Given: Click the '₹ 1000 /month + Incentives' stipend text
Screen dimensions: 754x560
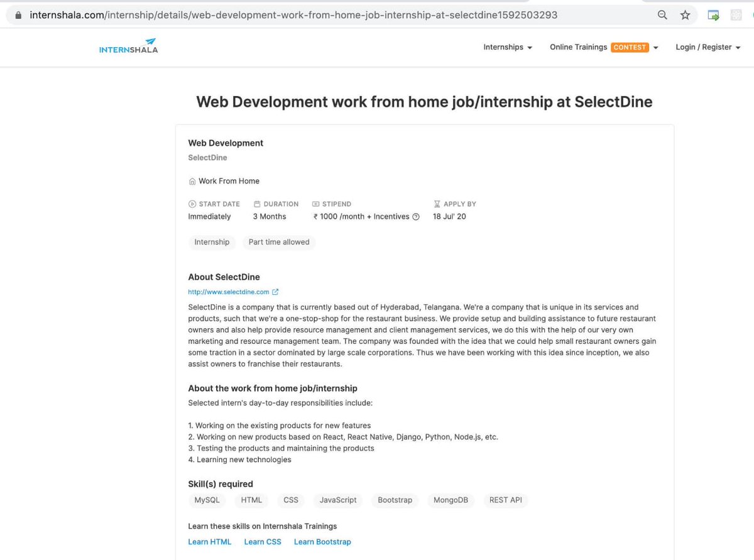Looking at the screenshot, I should tap(361, 217).
